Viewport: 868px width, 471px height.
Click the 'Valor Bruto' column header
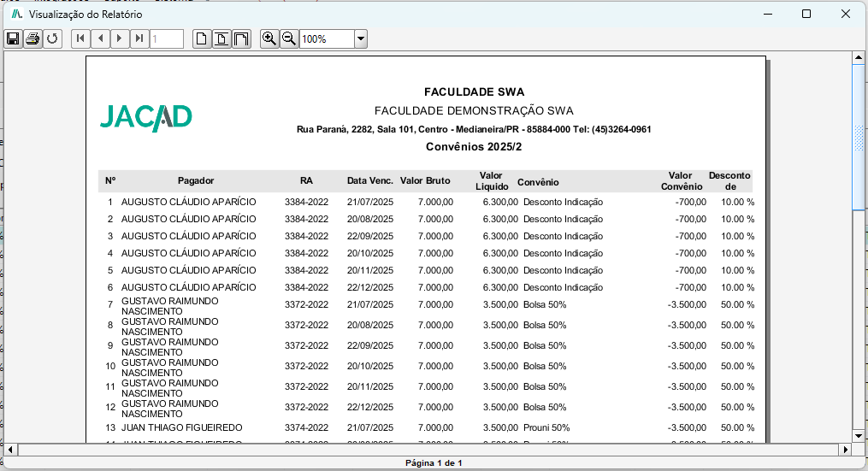tap(425, 180)
